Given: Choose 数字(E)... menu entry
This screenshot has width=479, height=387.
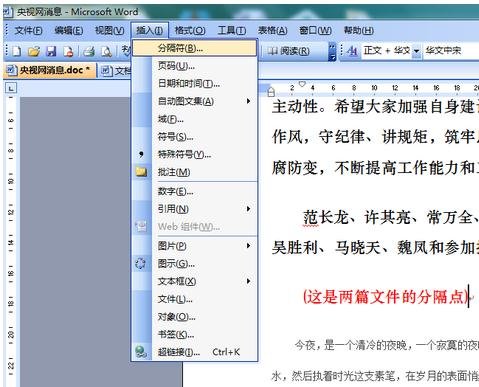Looking at the screenshot, I should pyautogui.click(x=195, y=191).
